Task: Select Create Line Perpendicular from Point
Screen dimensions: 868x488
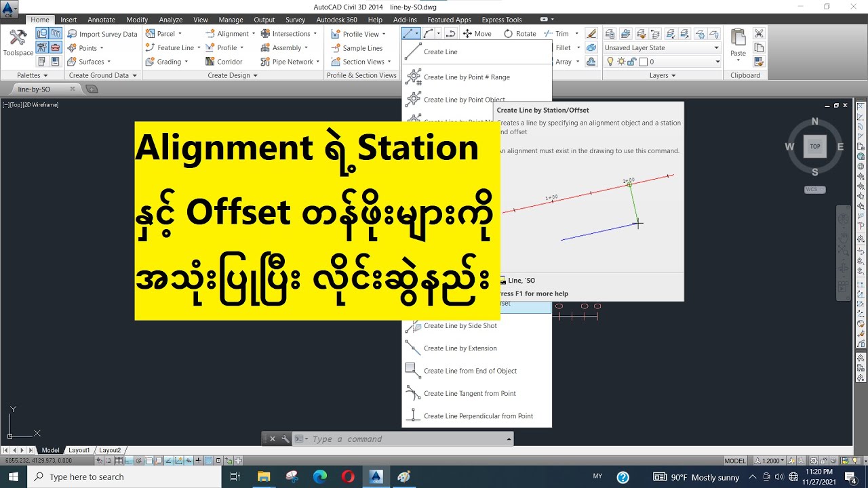Action: 477,416
